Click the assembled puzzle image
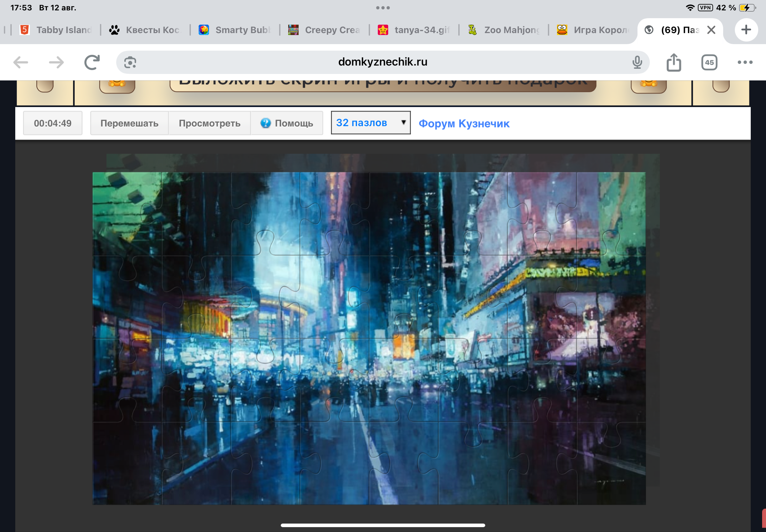766x532 pixels. click(x=369, y=338)
